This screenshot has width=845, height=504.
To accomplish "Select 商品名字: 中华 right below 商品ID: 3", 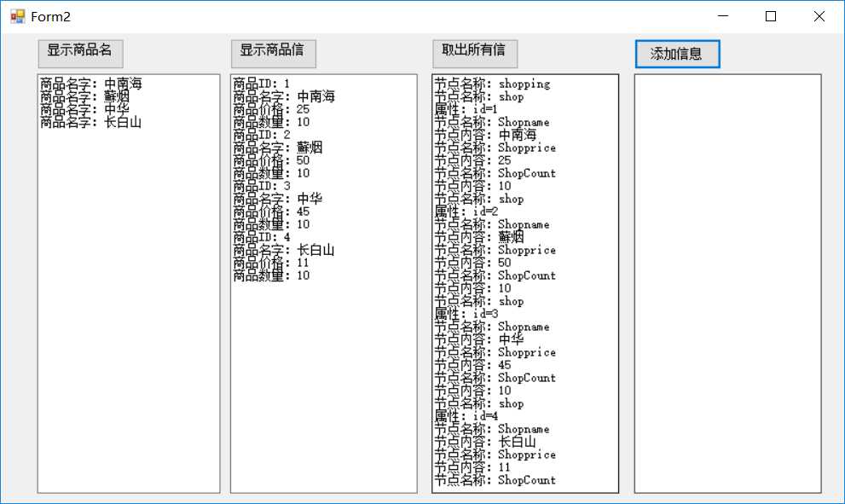I will coord(277,199).
